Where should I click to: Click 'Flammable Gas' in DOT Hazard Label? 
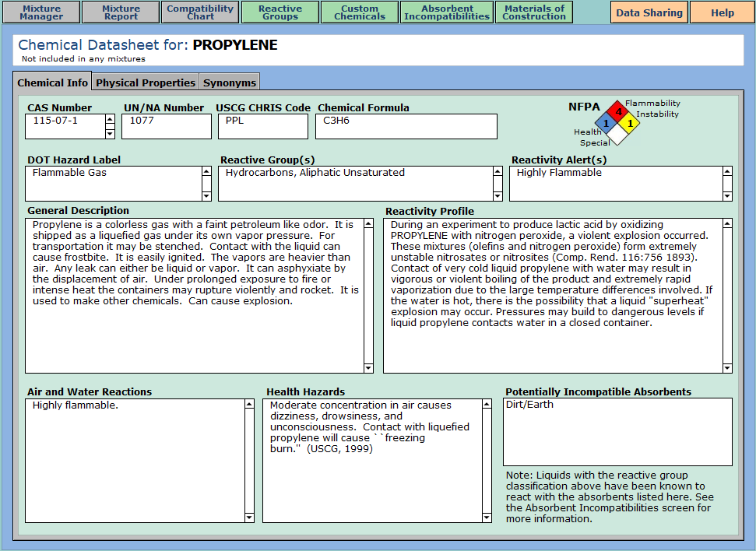tap(69, 173)
